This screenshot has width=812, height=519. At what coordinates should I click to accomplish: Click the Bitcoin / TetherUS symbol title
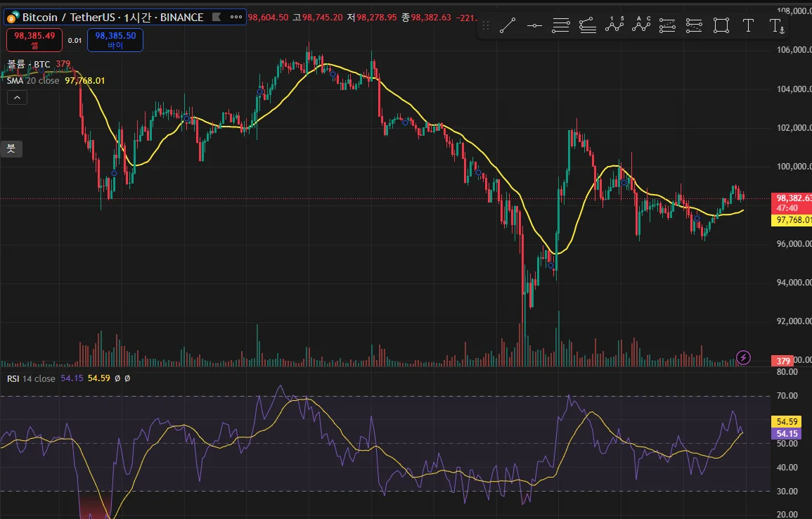coord(68,17)
